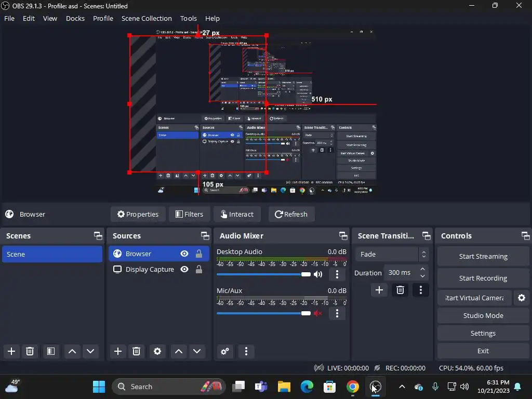Image resolution: width=532 pixels, height=399 pixels.
Task: Open the Help menu
Action: pyautogui.click(x=212, y=18)
